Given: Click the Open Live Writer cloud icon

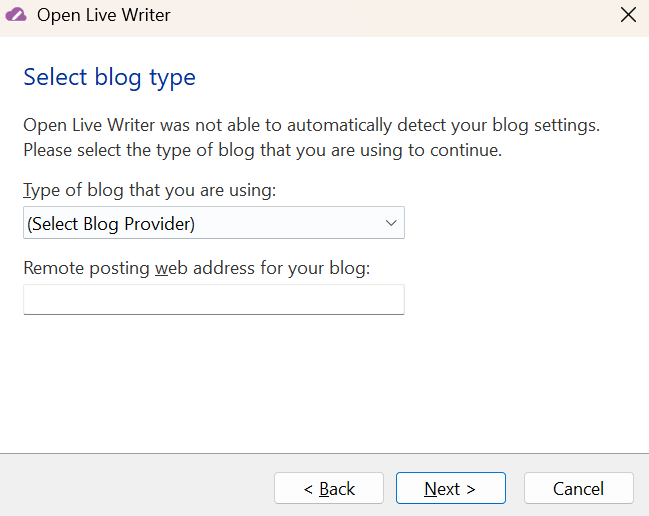Looking at the screenshot, I should pyautogui.click(x=16, y=15).
